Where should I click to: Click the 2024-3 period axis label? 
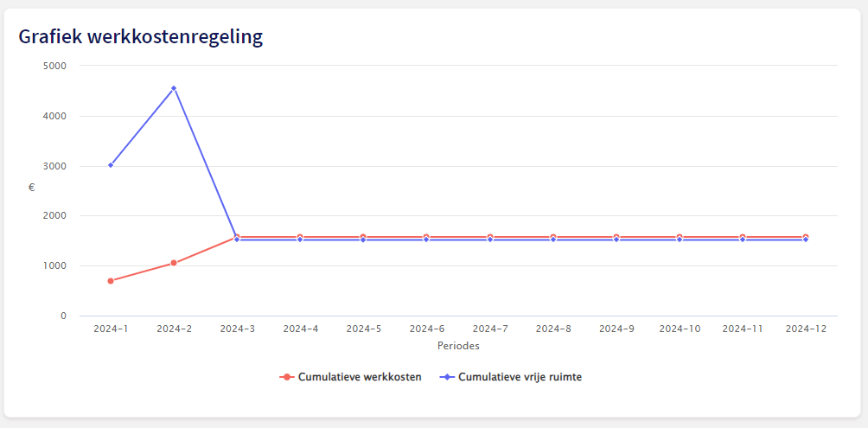coord(238,329)
